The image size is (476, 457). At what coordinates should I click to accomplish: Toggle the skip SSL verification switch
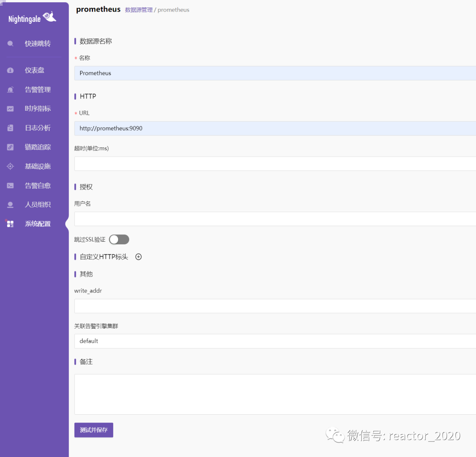pos(119,240)
